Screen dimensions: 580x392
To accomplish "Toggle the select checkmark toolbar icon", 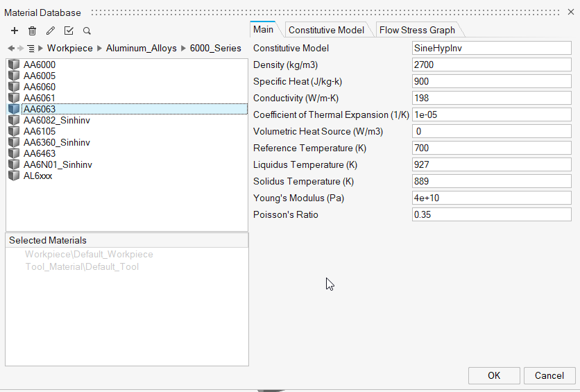I will [69, 31].
